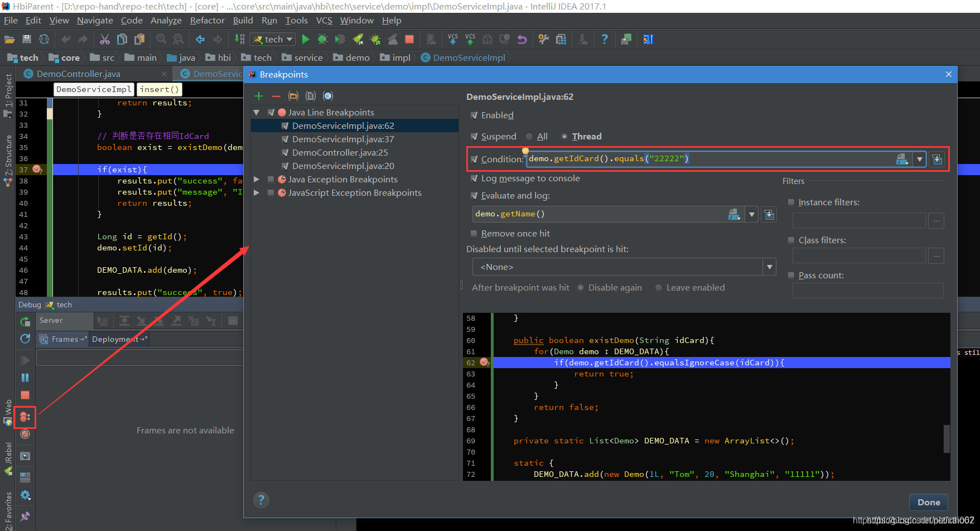Click the Instance filters browse button
980x531 pixels.
coord(936,221)
